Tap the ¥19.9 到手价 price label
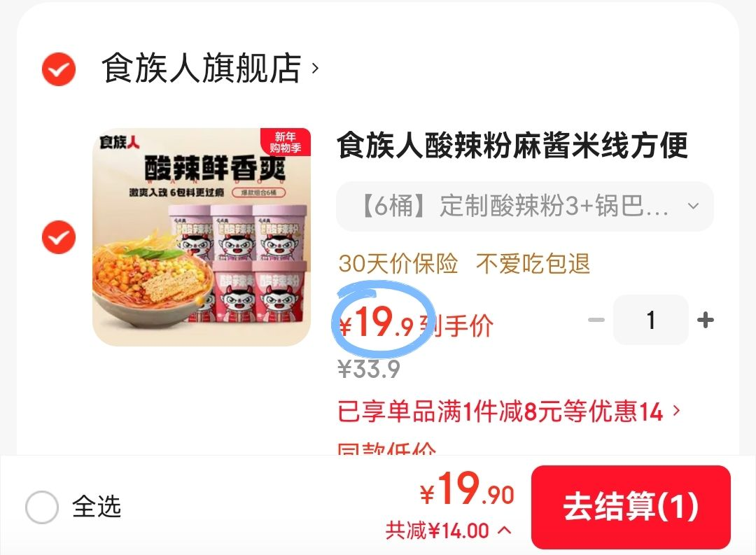This screenshot has height=555, width=756. pyautogui.click(x=416, y=323)
